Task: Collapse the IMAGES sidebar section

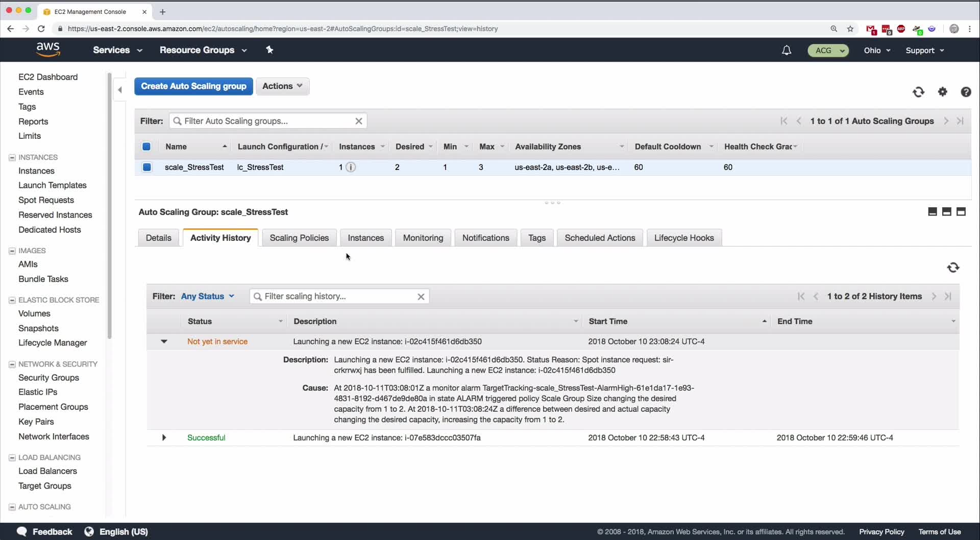Action: [12, 251]
